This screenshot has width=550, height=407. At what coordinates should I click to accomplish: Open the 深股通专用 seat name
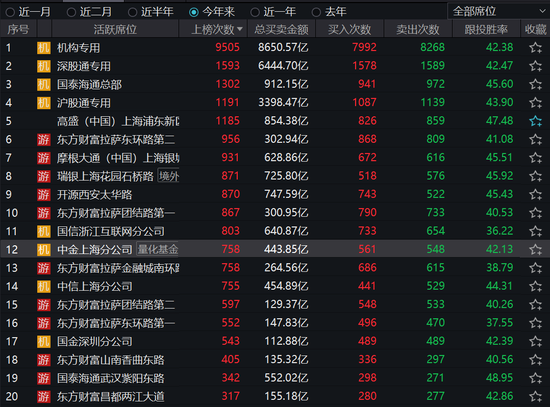coord(84,66)
